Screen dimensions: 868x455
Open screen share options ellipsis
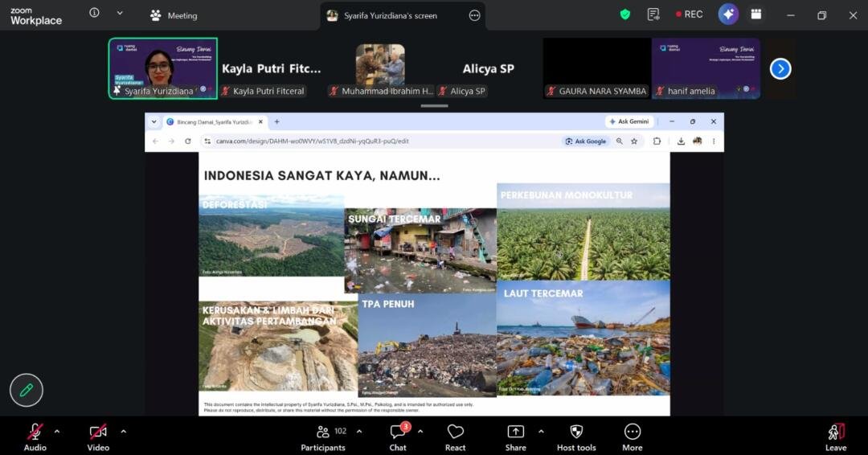tap(474, 15)
